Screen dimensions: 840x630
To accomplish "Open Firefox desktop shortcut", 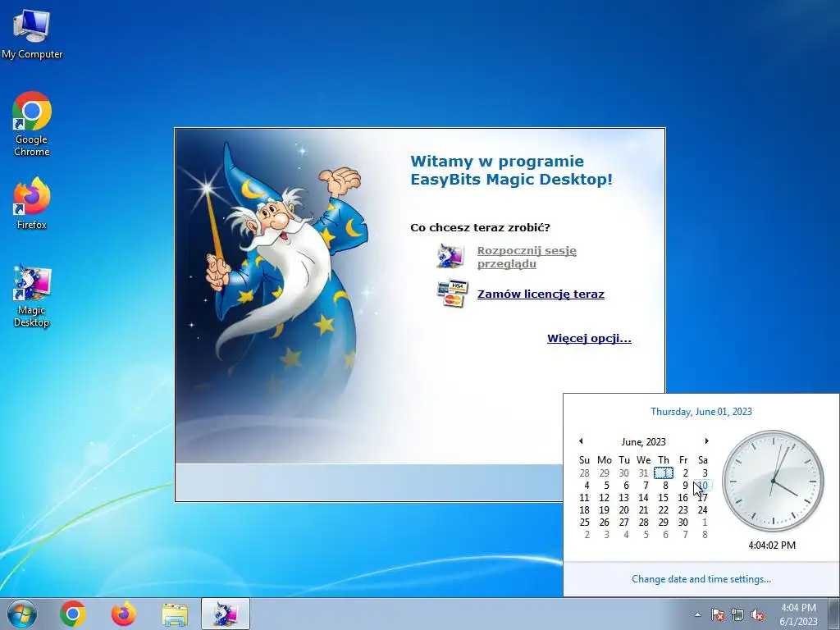I will click(32, 203).
